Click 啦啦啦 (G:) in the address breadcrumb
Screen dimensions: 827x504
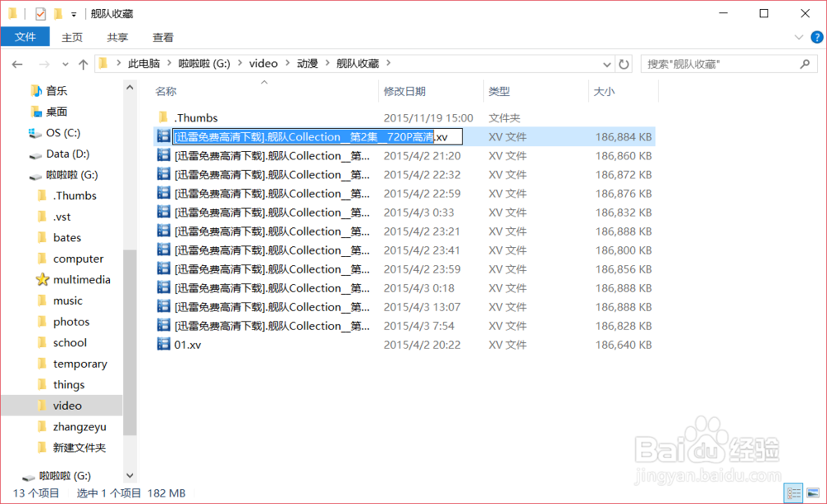pyautogui.click(x=204, y=64)
